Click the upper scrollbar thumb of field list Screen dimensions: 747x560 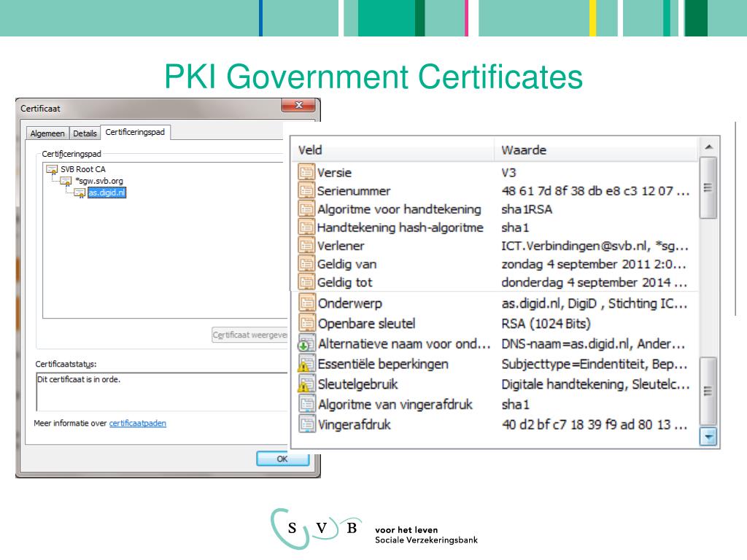[x=708, y=187]
